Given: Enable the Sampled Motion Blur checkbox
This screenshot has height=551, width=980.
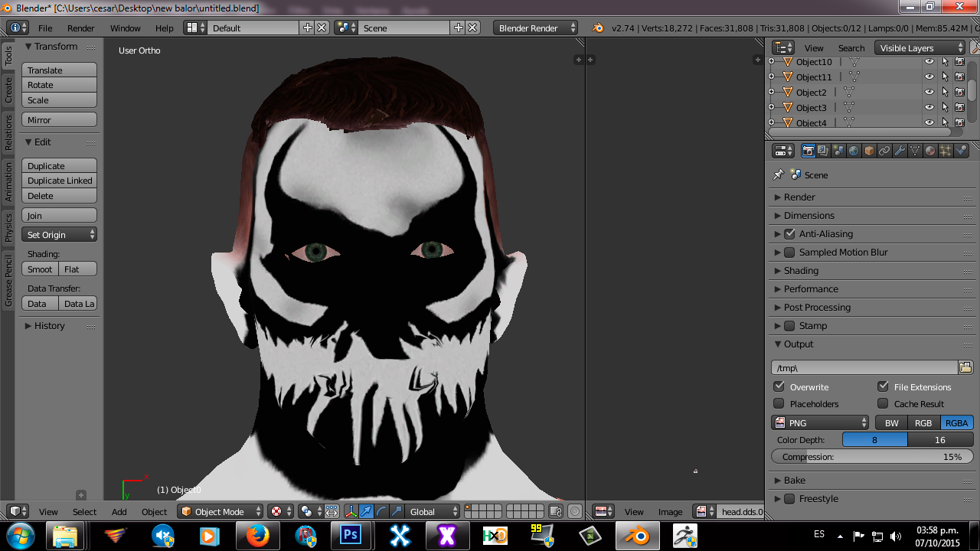Looking at the screenshot, I should point(789,252).
